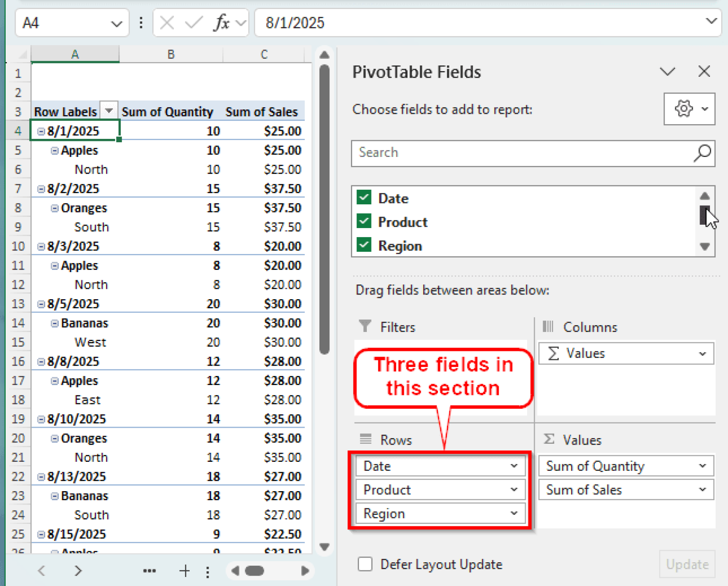Open the Row Labels filter dropdown

point(109,110)
